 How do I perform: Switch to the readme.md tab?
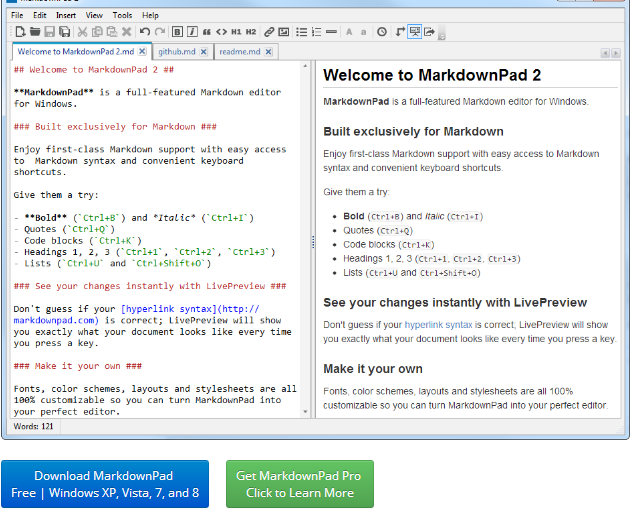click(239, 52)
